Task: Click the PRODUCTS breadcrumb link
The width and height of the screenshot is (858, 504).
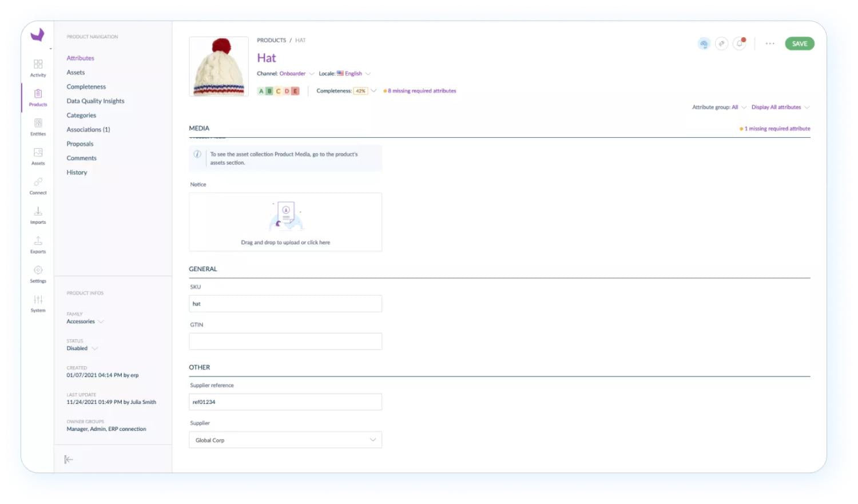Action: [x=271, y=41]
